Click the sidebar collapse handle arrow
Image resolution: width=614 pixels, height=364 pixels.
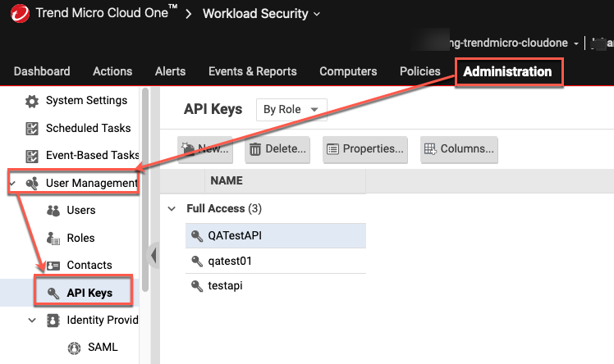click(154, 256)
